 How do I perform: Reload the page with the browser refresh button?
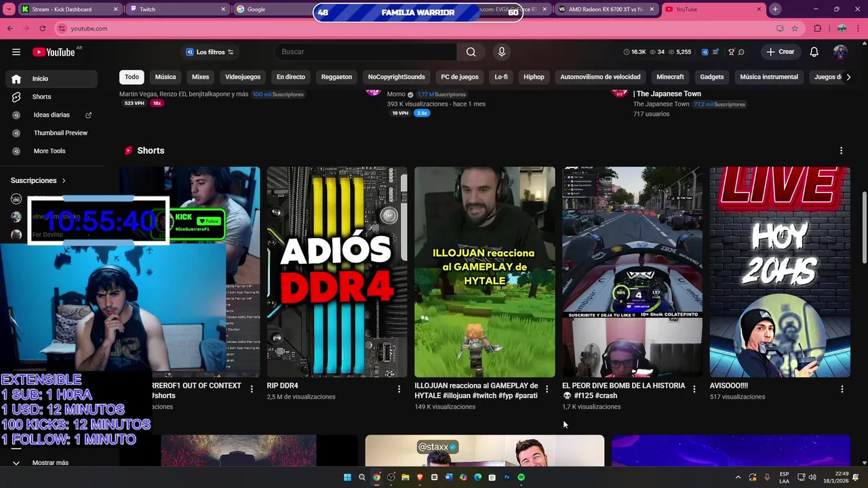[42, 28]
